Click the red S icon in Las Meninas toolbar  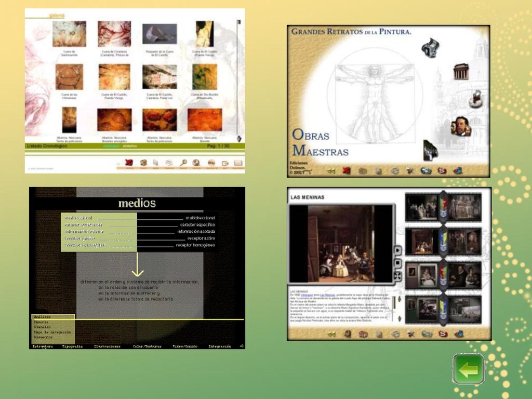click(443, 334)
